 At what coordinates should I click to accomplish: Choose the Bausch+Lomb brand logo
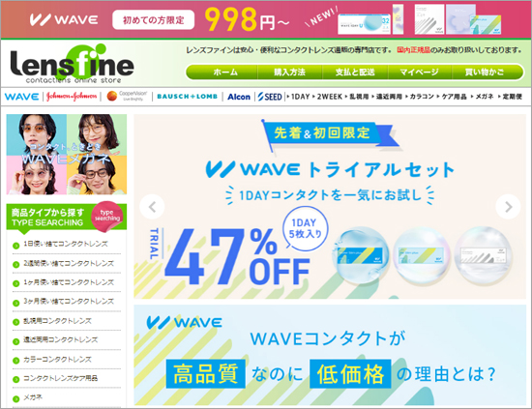click(x=187, y=97)
